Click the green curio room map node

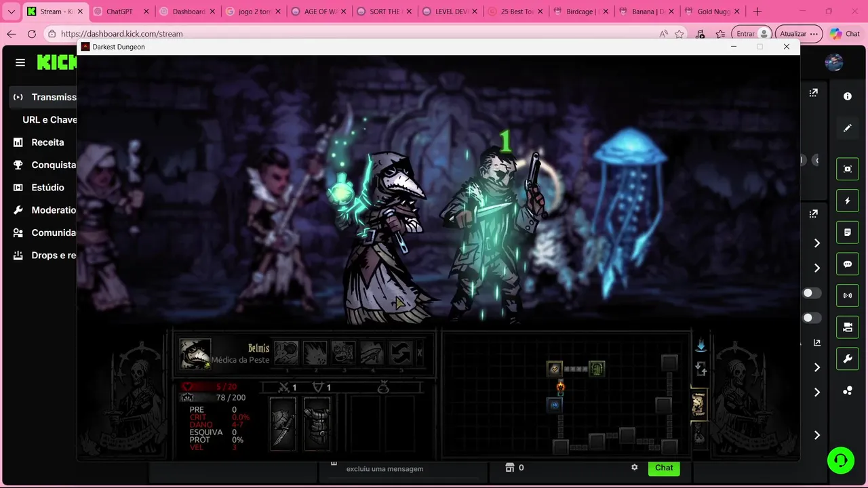pos(597,369)
